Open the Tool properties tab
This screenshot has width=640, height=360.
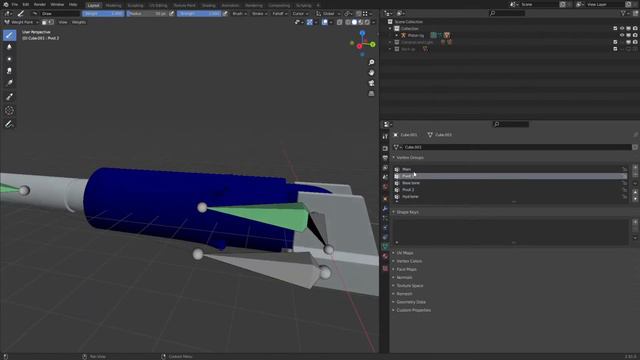(385, 137)
